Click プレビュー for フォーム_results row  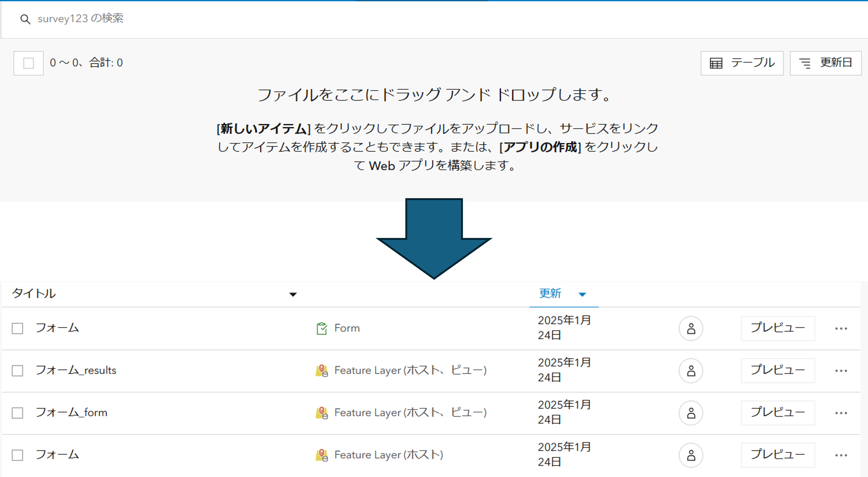778,371
